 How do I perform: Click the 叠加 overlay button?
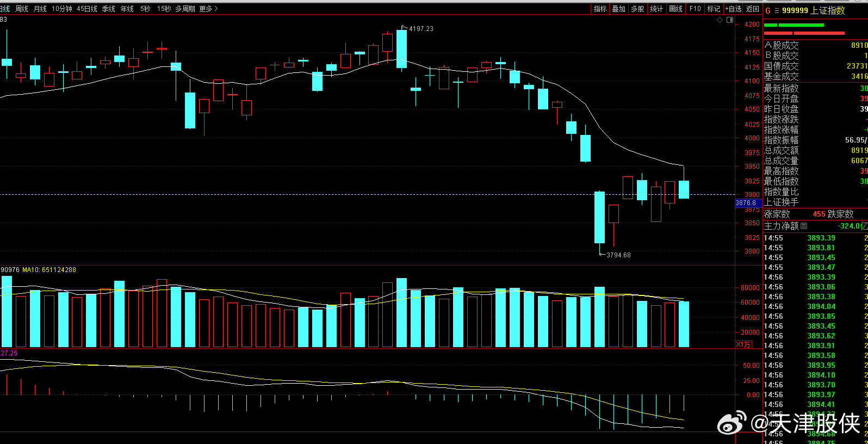point(619,9)
